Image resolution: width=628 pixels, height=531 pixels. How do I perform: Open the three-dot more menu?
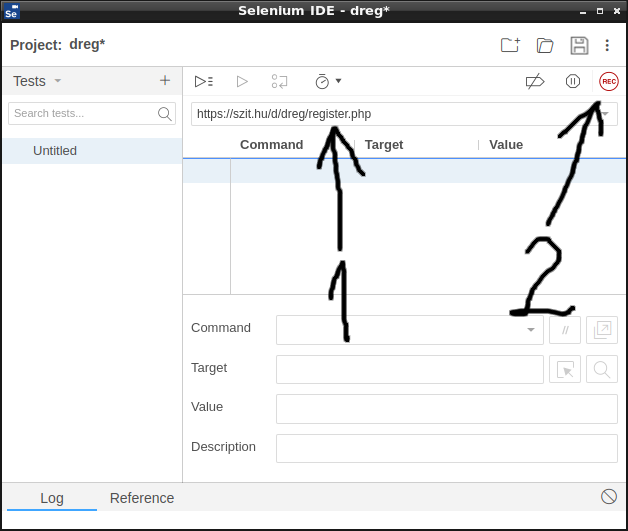pyautogui.click(x=607, y=45)
